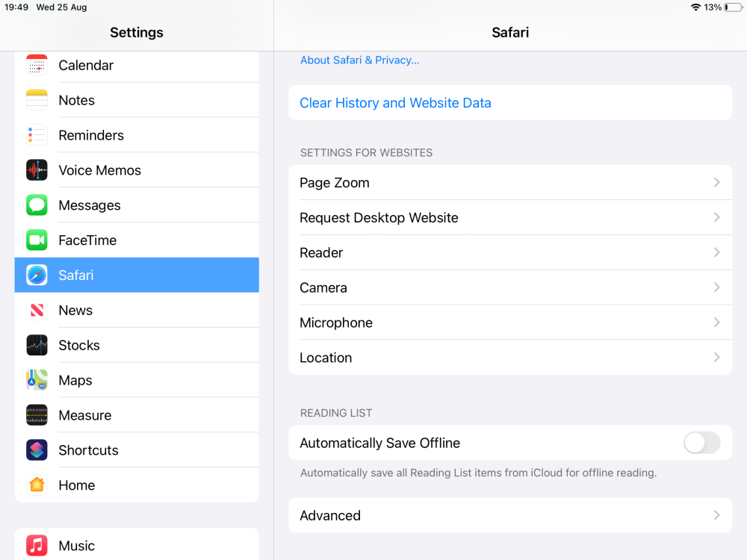Tap the Calendar app icon in sidebar
747x560 pixels.
[37, 66]
